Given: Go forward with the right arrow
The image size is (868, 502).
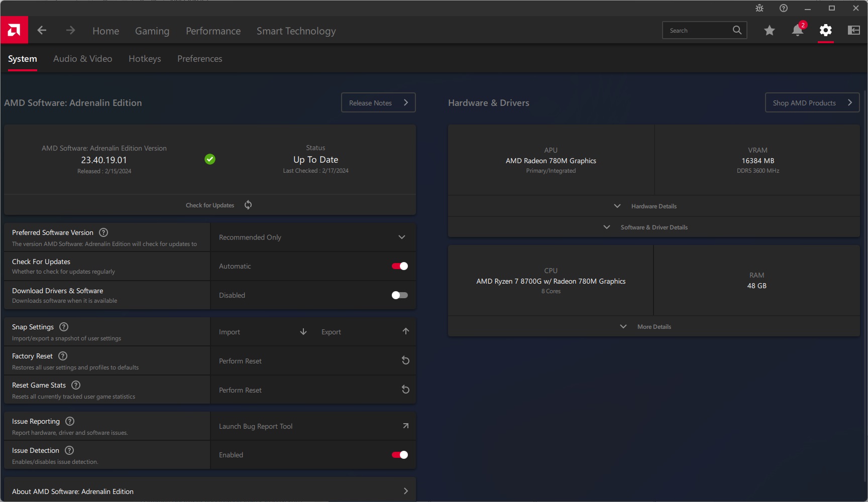Looking at the screenshot, I should coord(70,30).
